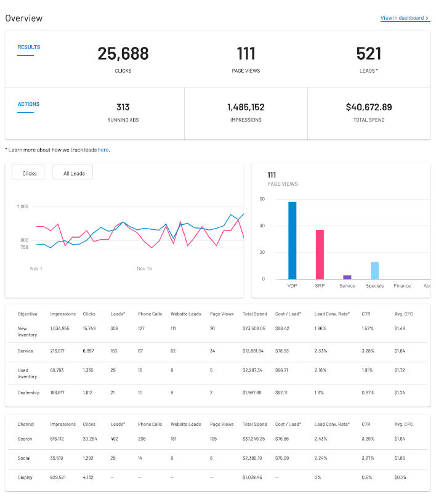Click the 'here' lead tracking link
436x504 pixels.
coord(103,150)
